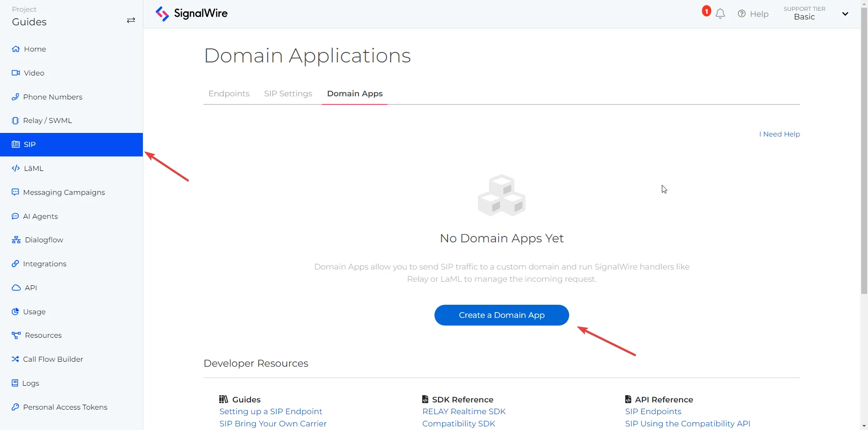The width and height of the screenshot is (868, 430).
Task: Click the SignalWire logo
Action: (191, 14)
